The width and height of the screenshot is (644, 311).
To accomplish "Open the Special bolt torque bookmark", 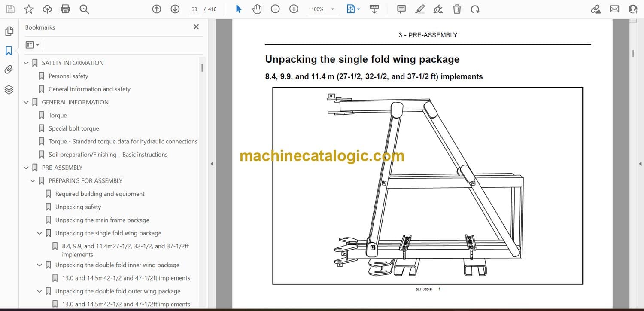I will 74,128.
